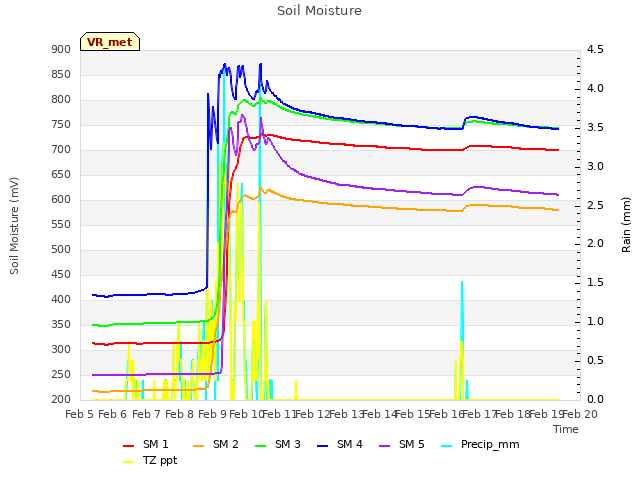Click the red SM 1 legend swatch
Viewport: 640px width, 480px height.
tap(129, 446)
